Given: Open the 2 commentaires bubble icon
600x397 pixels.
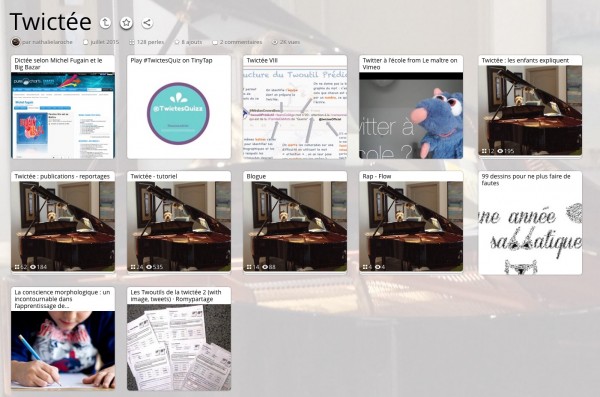Looking at the screenshot, I should [x=215, y=42].
